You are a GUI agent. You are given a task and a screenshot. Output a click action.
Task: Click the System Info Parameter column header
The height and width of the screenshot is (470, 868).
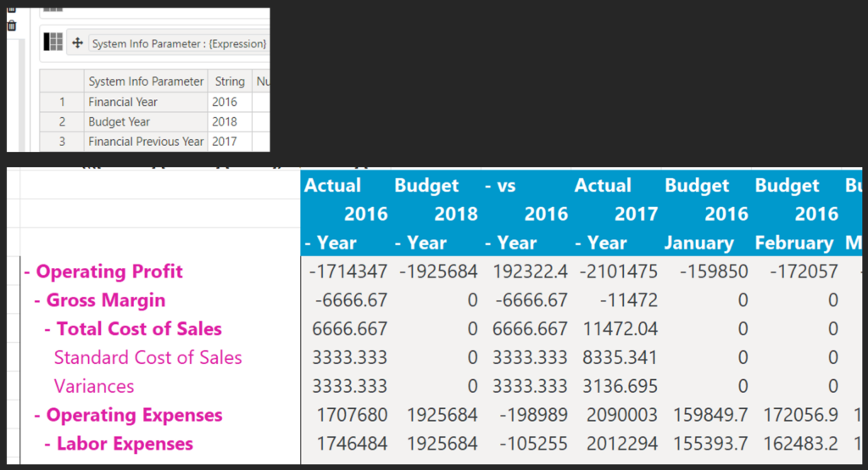click(x=146, y=81)
